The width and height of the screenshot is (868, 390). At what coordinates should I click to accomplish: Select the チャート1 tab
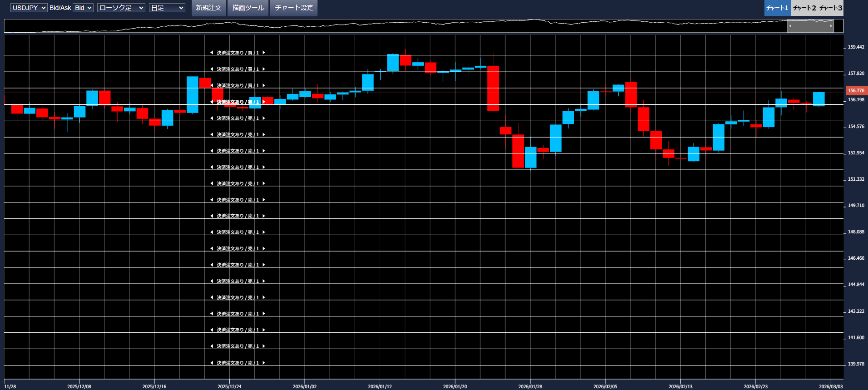pos(777,8)
